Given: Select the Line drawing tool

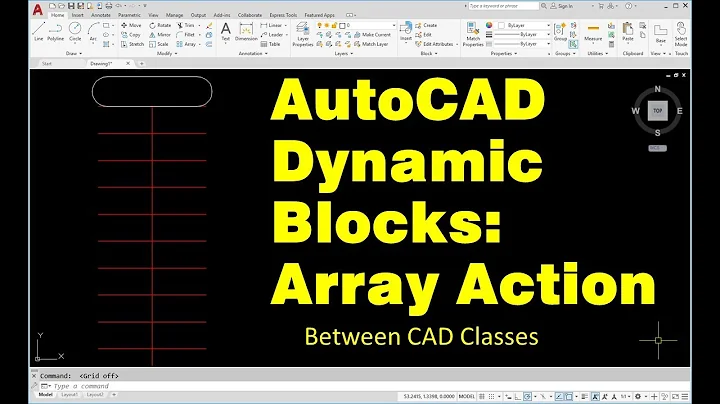Looking at the screenshot, I should (39, 32).
